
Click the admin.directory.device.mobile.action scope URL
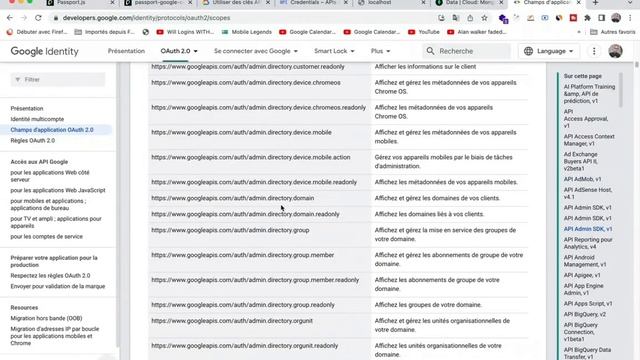click(251, 158)
